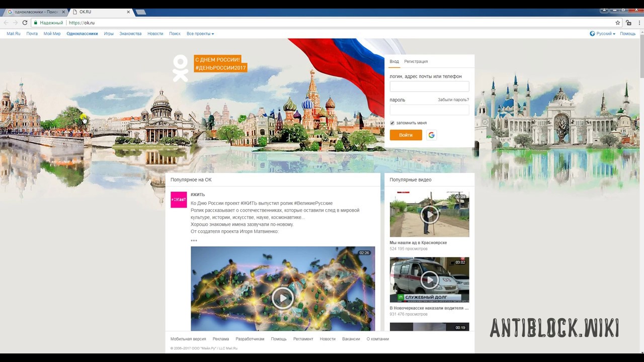
Task: Open Поиск in the top navigation
Action: (x=175, y=34)
